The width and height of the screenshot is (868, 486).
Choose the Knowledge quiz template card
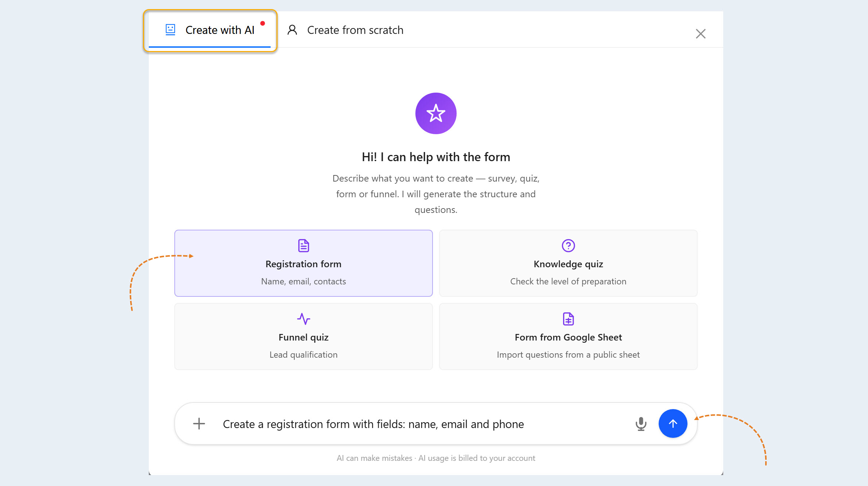coord(568,263)
